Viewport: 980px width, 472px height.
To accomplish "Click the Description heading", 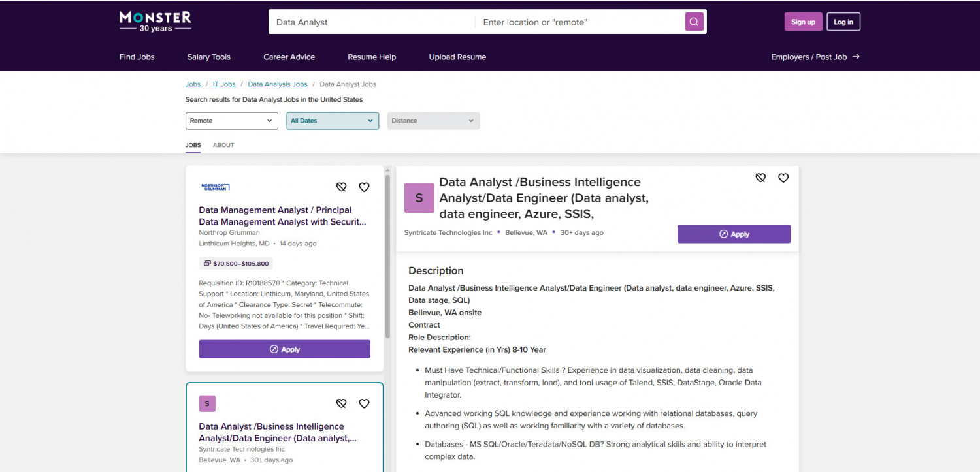I will [436, 271].
